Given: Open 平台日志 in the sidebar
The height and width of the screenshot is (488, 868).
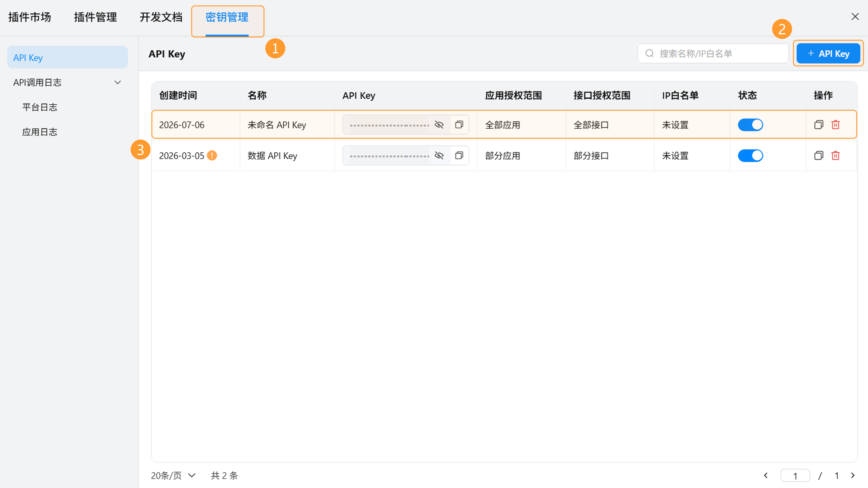Looking at the screenshot, I should click(39, 107).
